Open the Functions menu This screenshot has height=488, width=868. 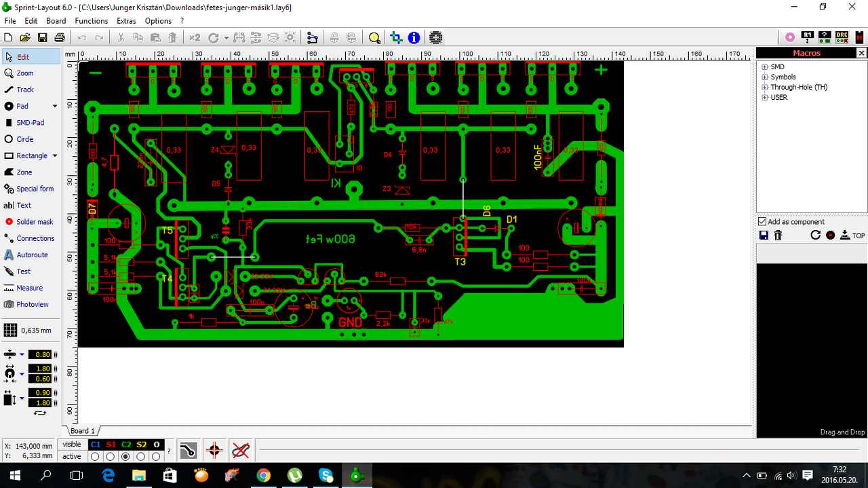tap(92, 21)
